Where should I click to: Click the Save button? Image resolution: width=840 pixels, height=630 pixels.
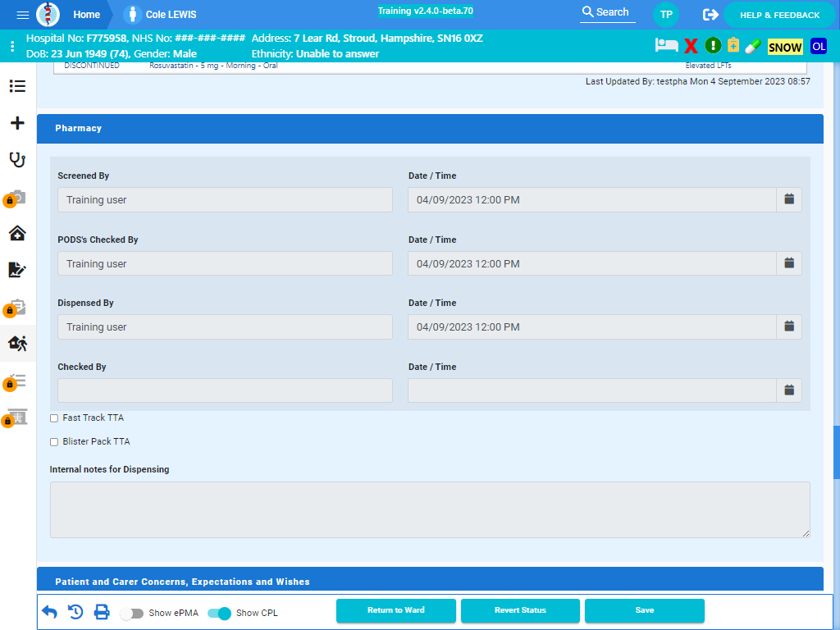coord(645,610)
